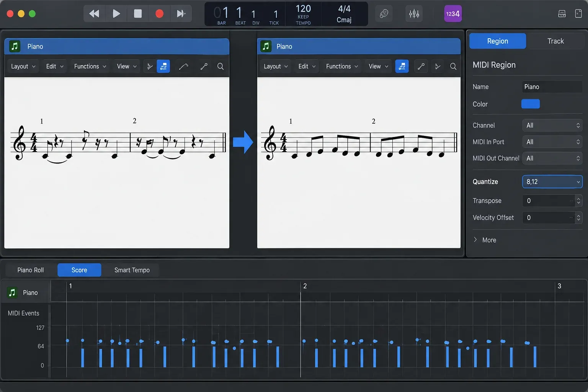The height and width of the screenshot is (392, 588).
Task: Click treble clef in left score window
Action: [20, 143]
